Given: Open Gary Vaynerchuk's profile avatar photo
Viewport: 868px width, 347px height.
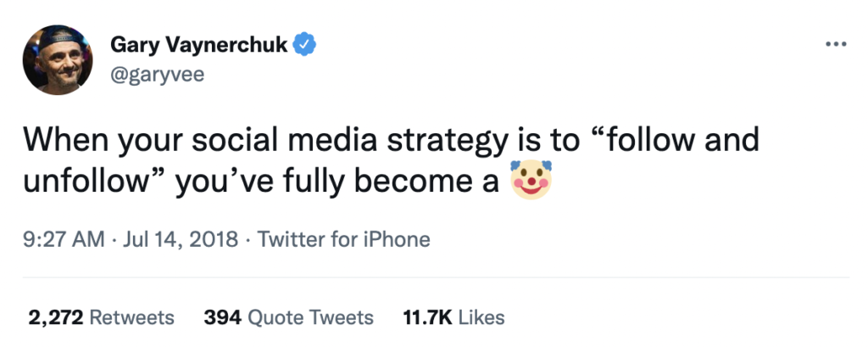Looking at the screenshot, I should (57, 59).
